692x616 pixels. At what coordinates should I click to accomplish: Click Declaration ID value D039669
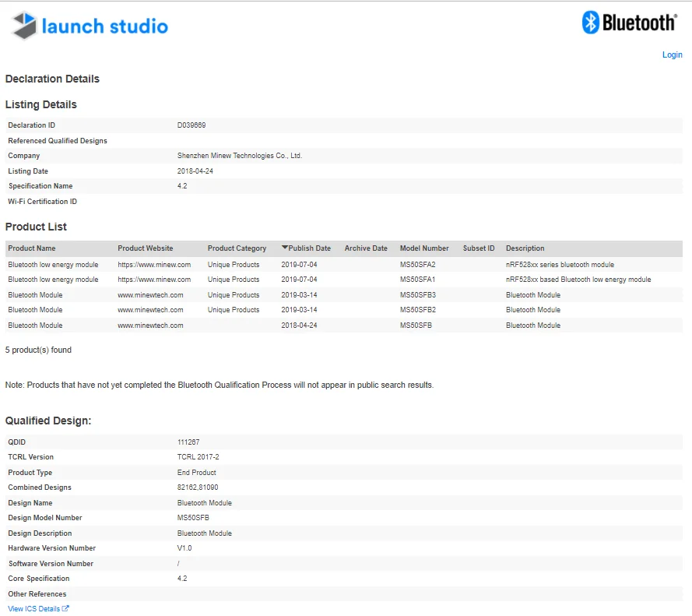pos(191,125)
